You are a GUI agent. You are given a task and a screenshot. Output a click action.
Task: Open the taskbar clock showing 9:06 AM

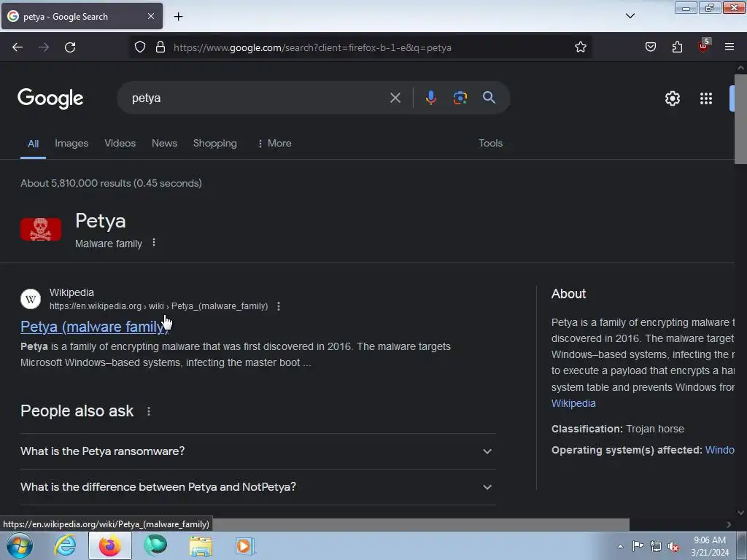710,546
